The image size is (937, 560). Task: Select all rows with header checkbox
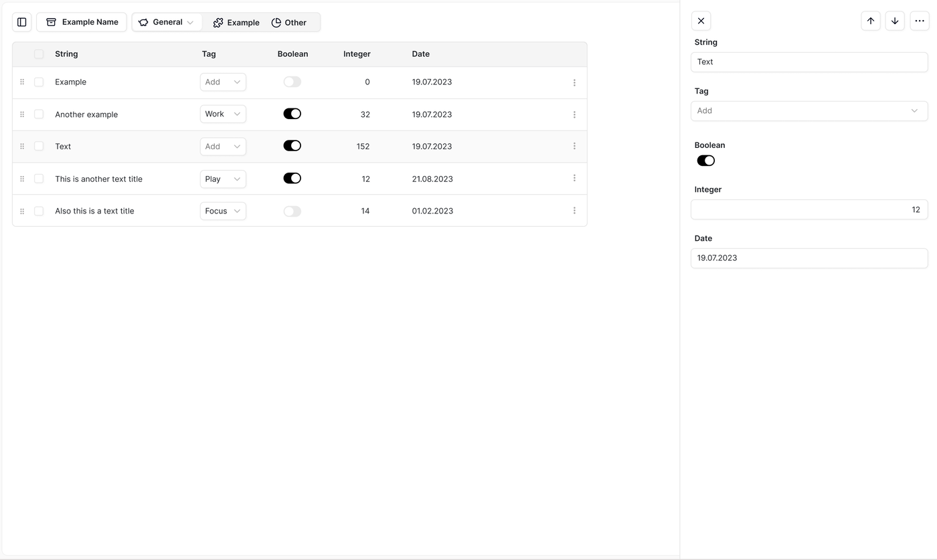coord(39,54)
